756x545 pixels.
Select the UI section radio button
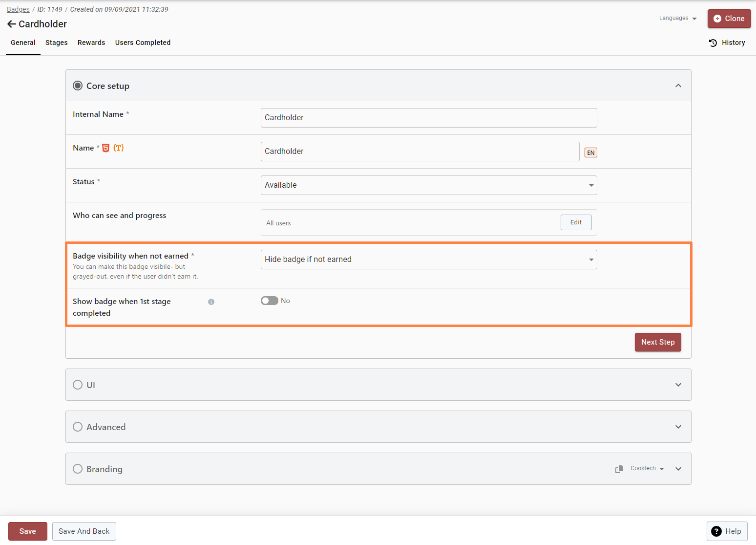tap(78, 385)
